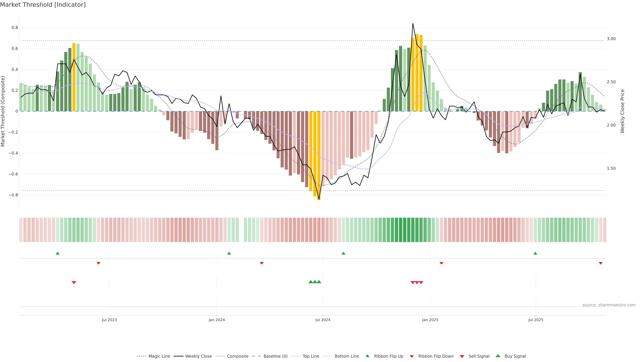
Task: Toggle the Bottom Line legend entry
Action: pos(346,356)
